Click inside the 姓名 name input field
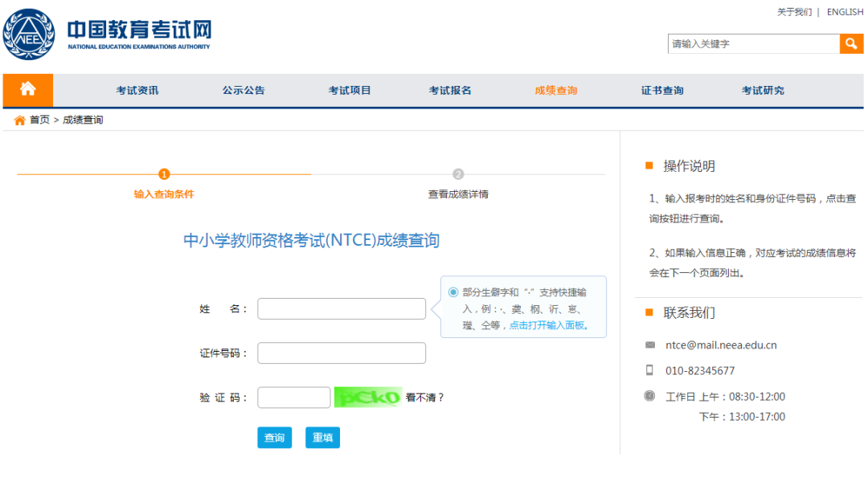The image size is (868, 477). point(341,308)
